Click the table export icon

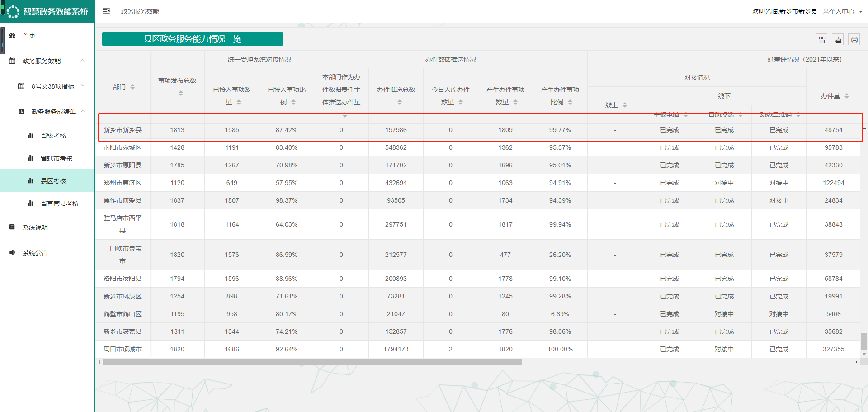click(838, 40)
